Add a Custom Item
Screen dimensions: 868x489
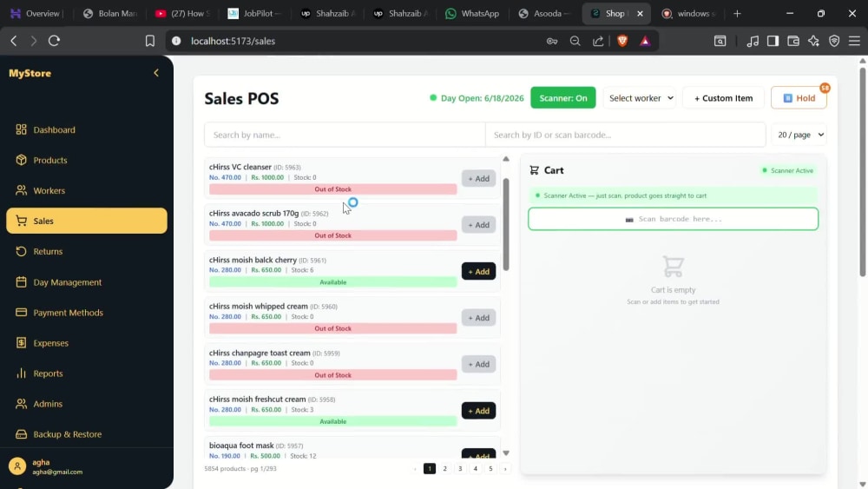coord(724,98)
